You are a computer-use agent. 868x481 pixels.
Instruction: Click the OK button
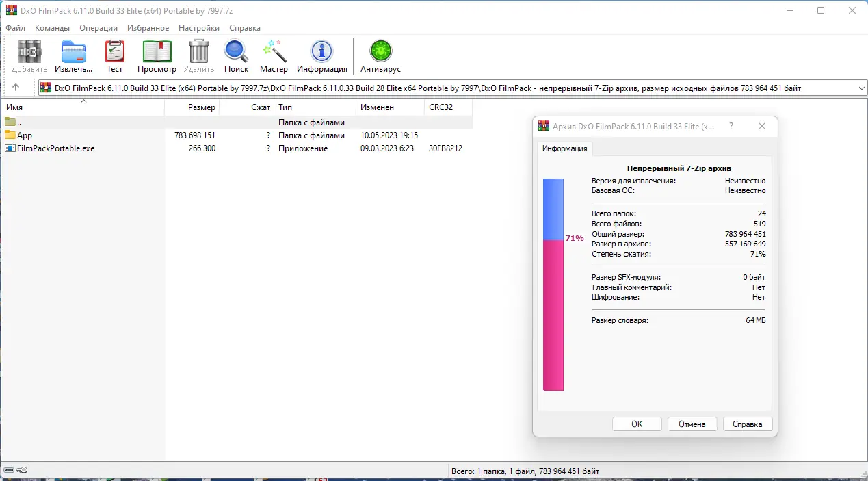637,424
